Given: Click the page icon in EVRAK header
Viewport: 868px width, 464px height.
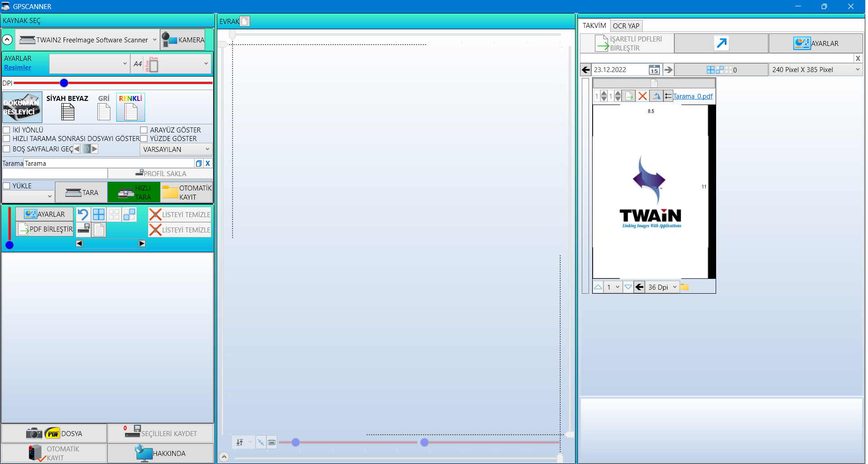Looking at the screenshot, I should pyautogui.click(x=245, y=21).
